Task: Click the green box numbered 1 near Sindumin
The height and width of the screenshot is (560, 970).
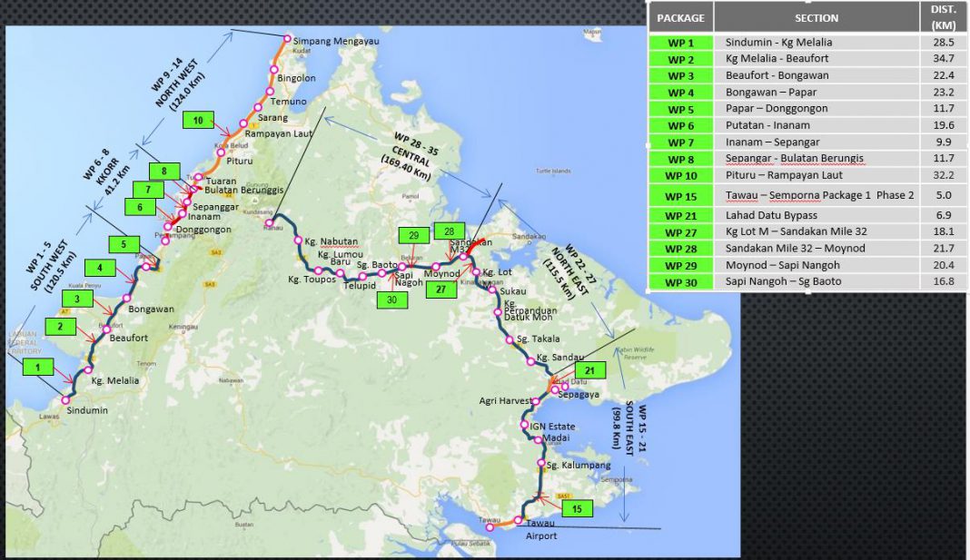Action: tap(37, 367)
